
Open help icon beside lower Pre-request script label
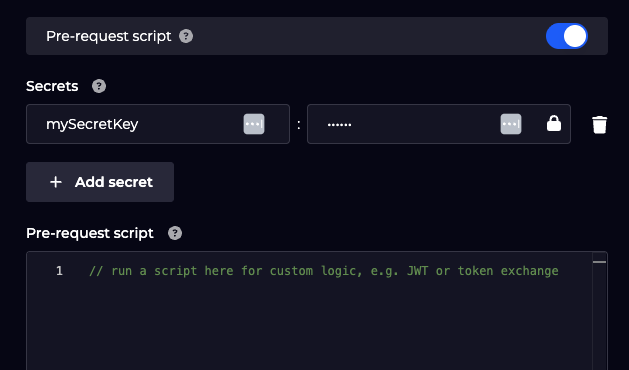[x=175, y=233]
